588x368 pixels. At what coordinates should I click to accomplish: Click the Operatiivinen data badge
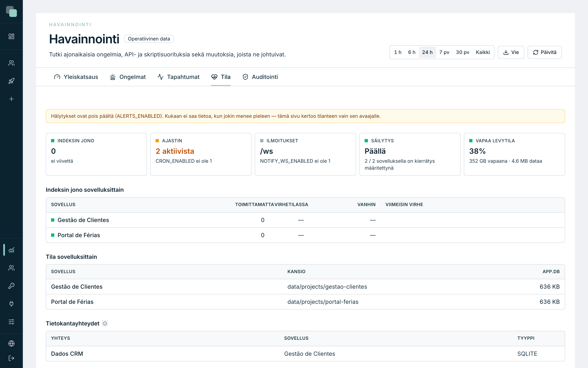click(x=149, y=39)
